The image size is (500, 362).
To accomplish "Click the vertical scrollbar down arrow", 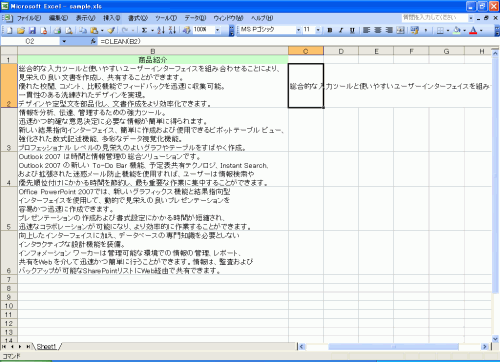I will pyautogui.click(x=495, y=339).
